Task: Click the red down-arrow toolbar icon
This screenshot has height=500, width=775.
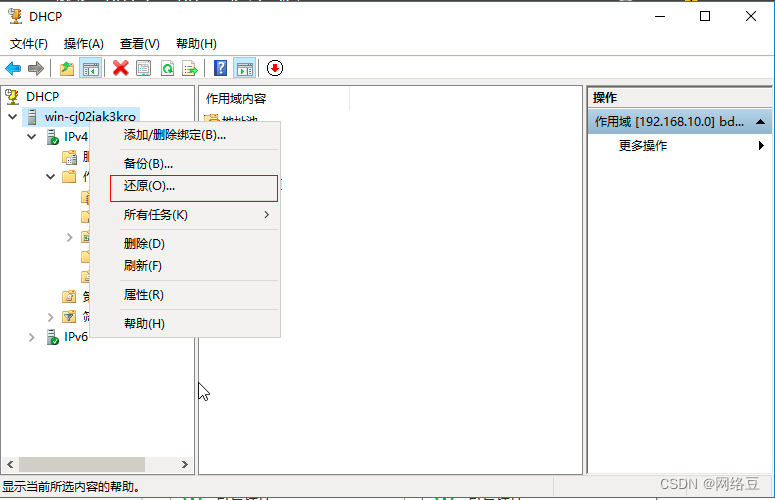Action: 275,68
